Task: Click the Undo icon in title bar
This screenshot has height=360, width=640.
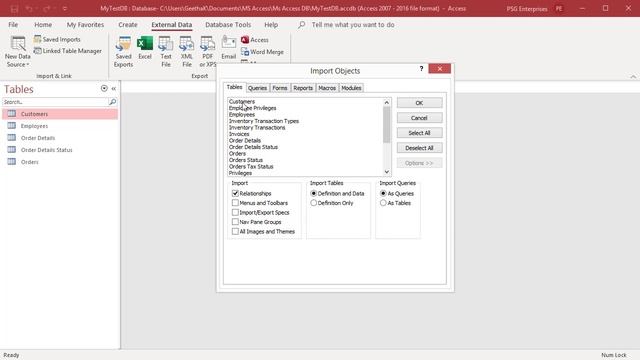Action: pos(29,9)
